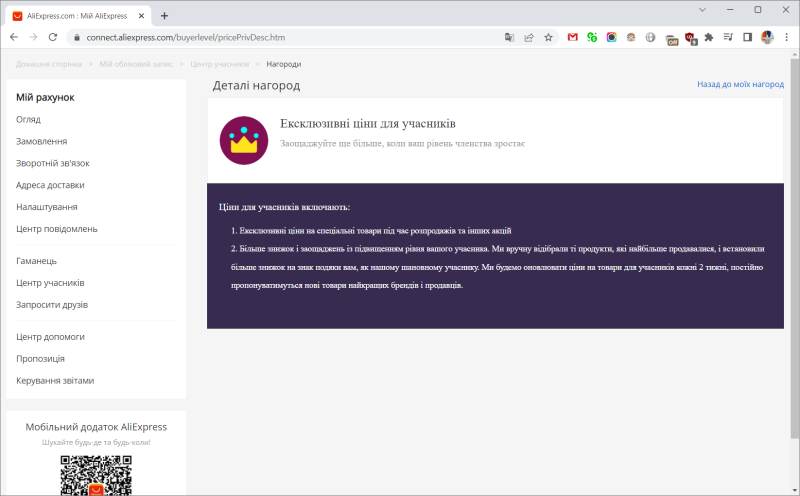800x496 pixels.
Task: Select Гаманець in the sidebar
Action: 36,261
